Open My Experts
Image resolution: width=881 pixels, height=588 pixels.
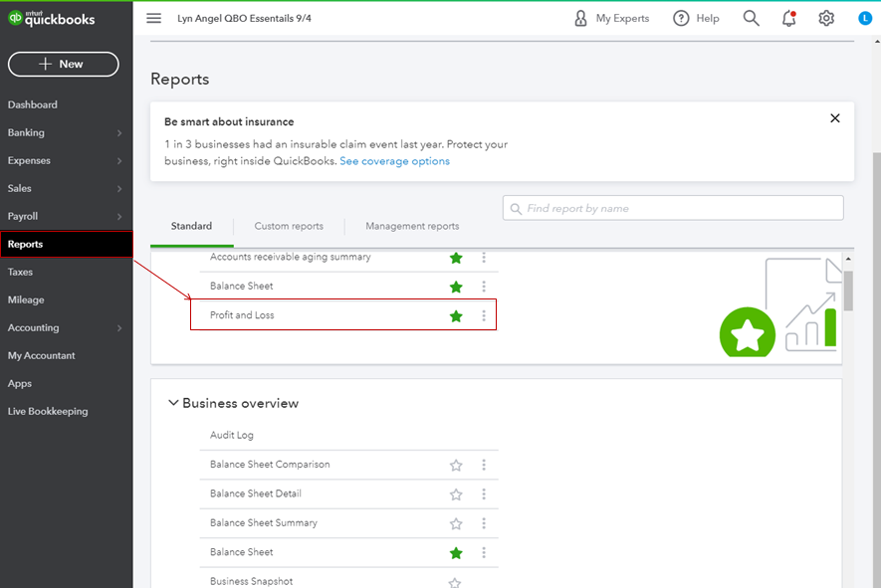point(611,19)
